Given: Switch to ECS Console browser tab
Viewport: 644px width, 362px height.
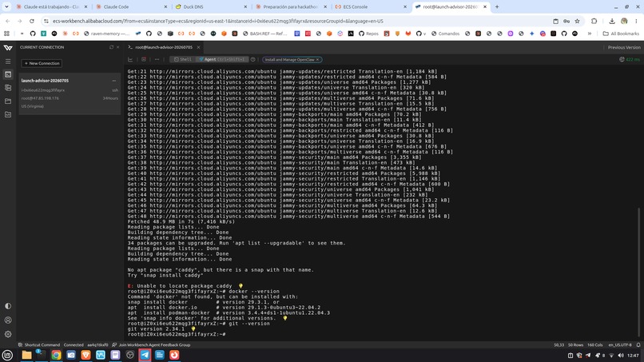Looking at the screenshot, I should click(370, 7).
